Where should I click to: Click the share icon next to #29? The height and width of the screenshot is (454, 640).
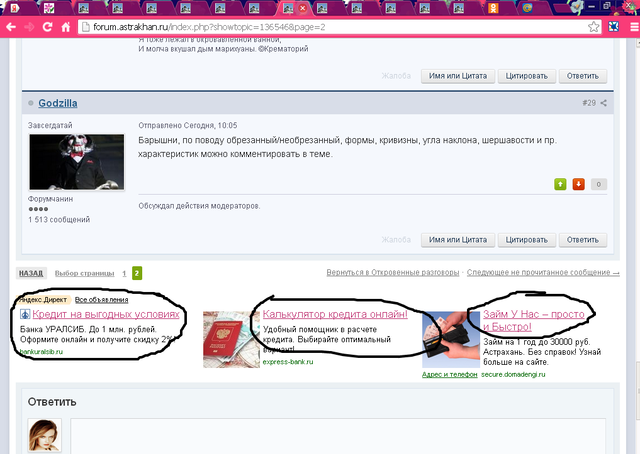(604, 103)
